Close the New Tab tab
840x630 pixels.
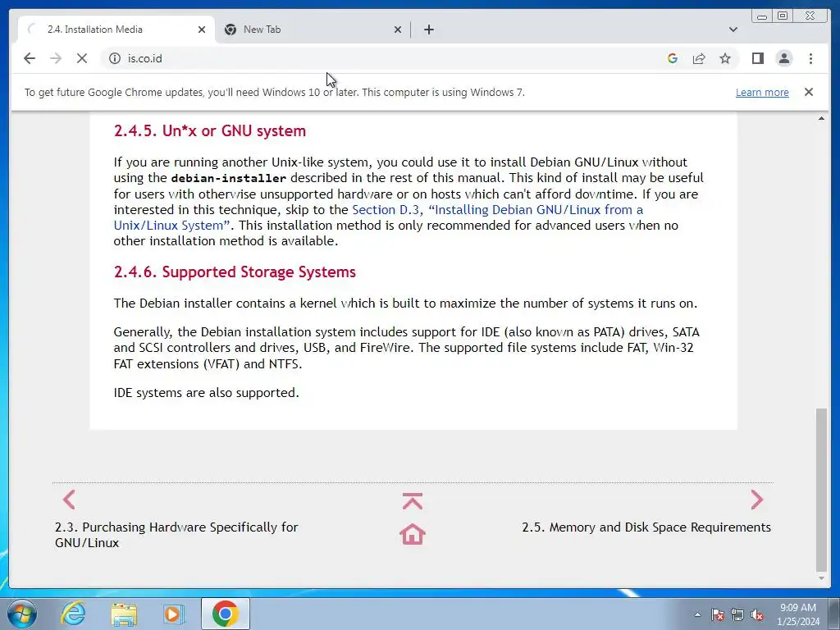(x=398, y=30)
